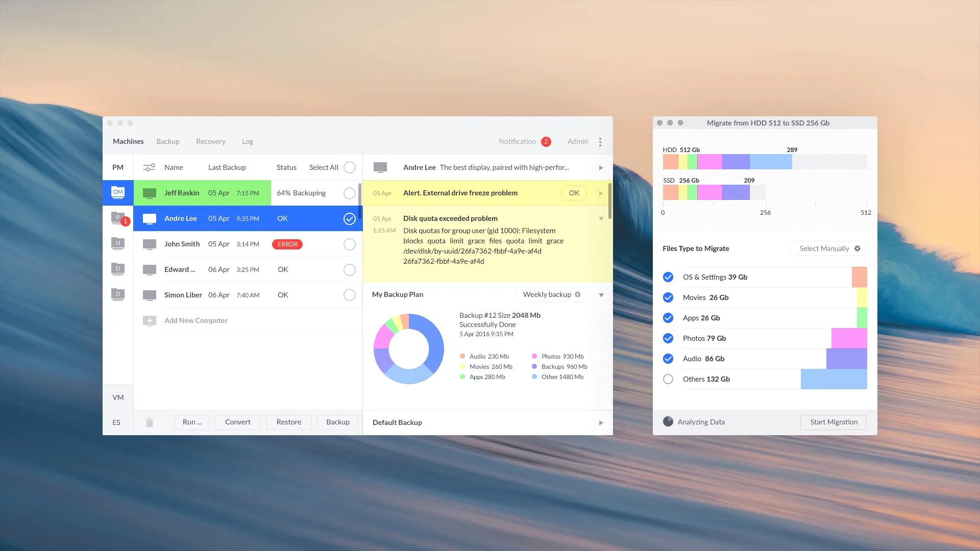This screenshot has width=980, height=551.
Task: Click OK on the drive freeze alert
Action: (x=574, y=193)
